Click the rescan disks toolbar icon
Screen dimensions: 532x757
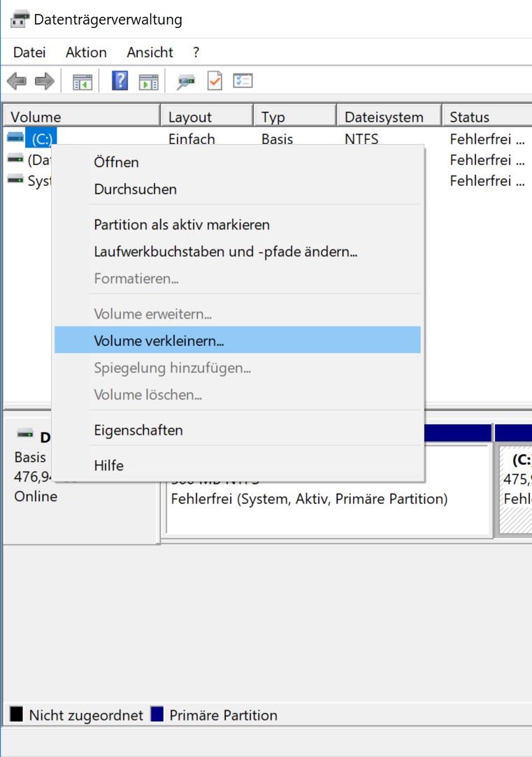pyautogui.click(x=186, y=82)
